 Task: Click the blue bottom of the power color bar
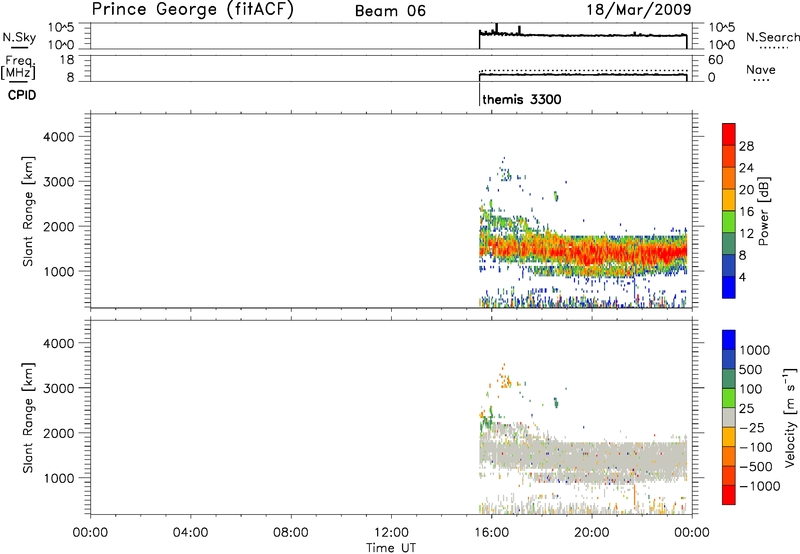(729, 287)
